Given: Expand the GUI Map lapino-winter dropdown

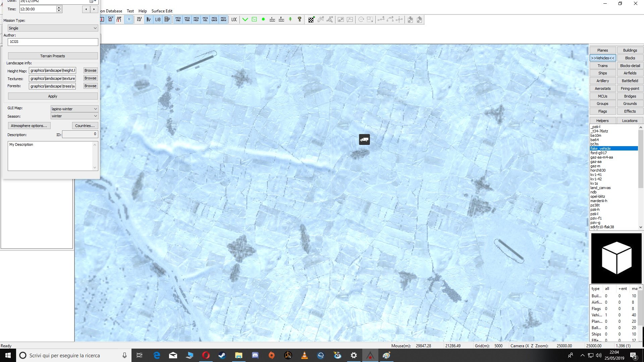Looking at the screenshot, I should [x=74, y=109].
